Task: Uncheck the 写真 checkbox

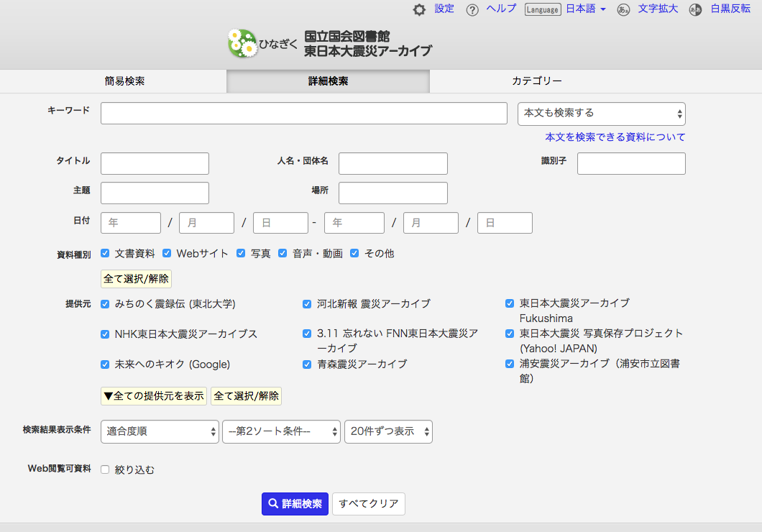Action: tap(241, 253)
